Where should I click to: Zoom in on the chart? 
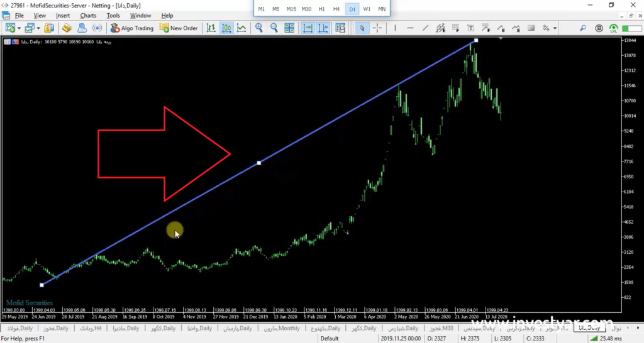[x=258, y=28]
